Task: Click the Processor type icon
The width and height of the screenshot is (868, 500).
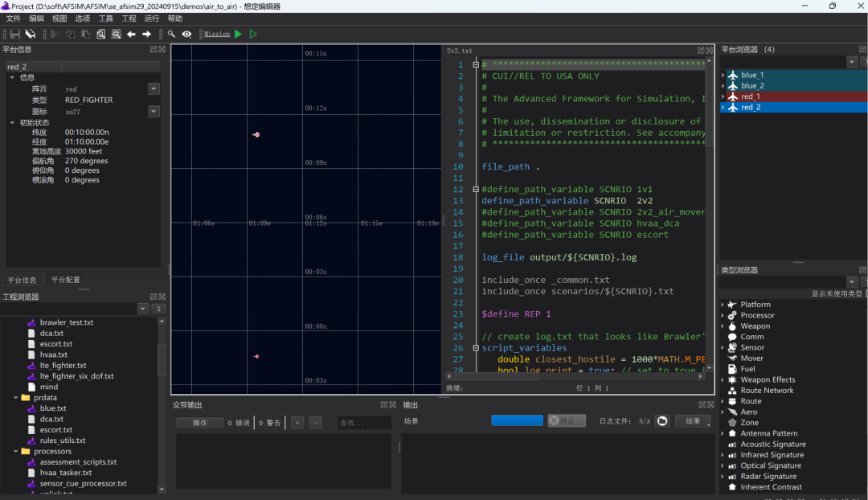Action: (732, 316)
